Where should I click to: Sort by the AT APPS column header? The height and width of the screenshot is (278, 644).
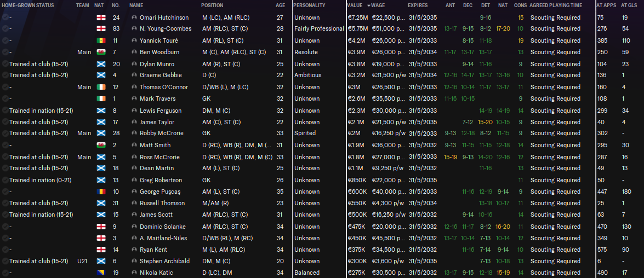coord(606,5)
